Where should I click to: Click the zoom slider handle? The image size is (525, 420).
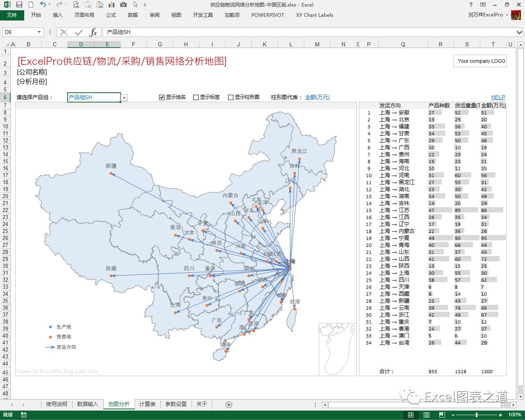tap(477, 415)
